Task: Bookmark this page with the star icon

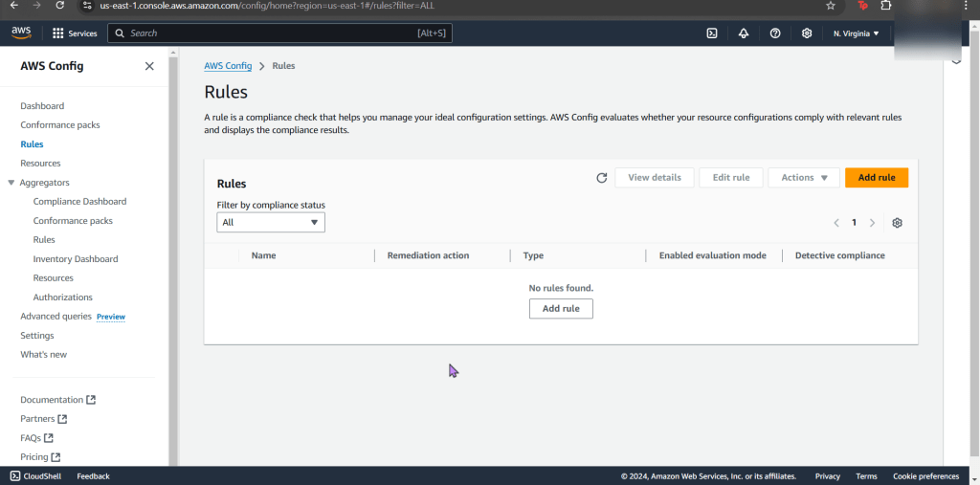Action: click(831, 6)
